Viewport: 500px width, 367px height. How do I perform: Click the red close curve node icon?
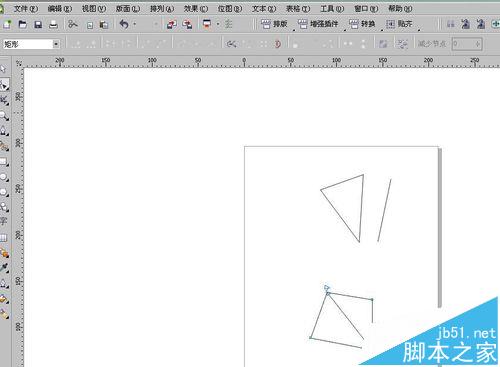(x=278, y=44)
